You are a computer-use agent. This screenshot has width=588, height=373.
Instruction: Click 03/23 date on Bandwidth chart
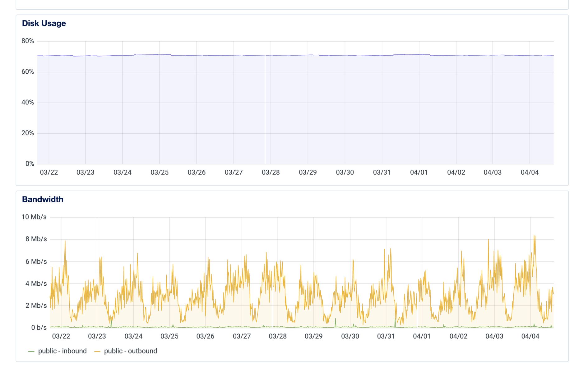coord(97,336)
